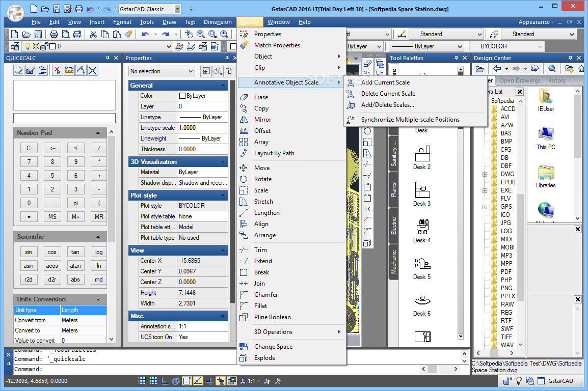Collapse the General section in Properties

[x=223, y=86]
